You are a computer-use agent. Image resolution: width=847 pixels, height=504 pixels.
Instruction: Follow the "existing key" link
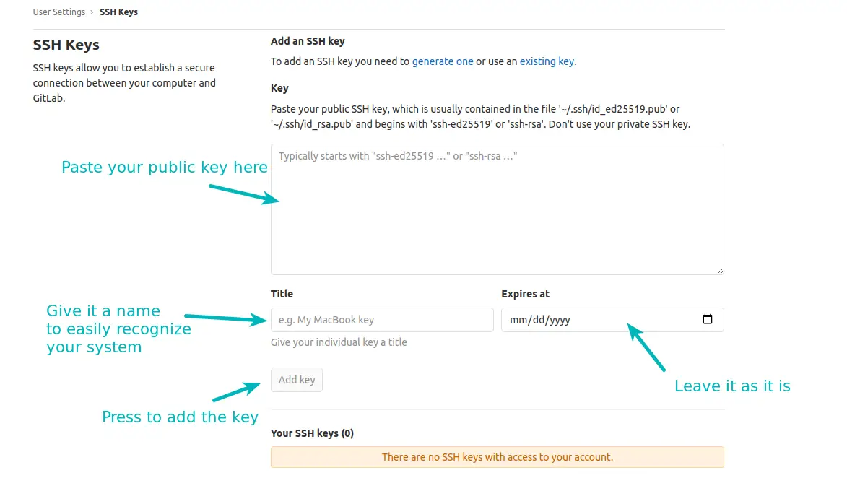[547, 61]
